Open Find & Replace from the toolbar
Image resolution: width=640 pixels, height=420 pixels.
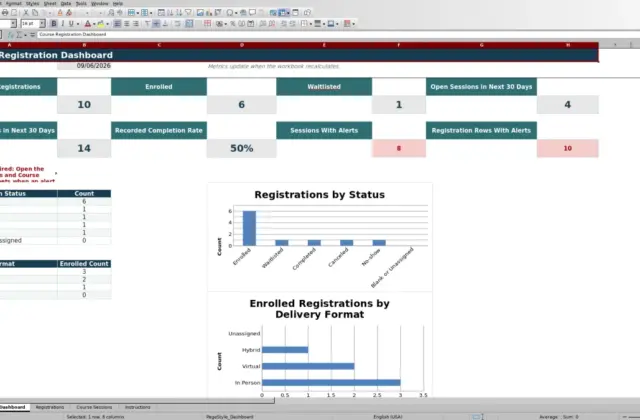(111, 13)
